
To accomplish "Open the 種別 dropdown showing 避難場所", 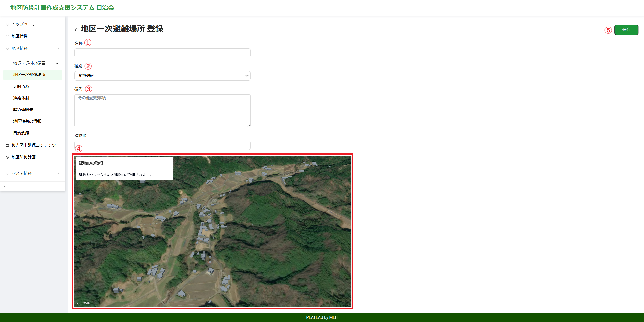I will pyautogui.click(x=162, y=76).
